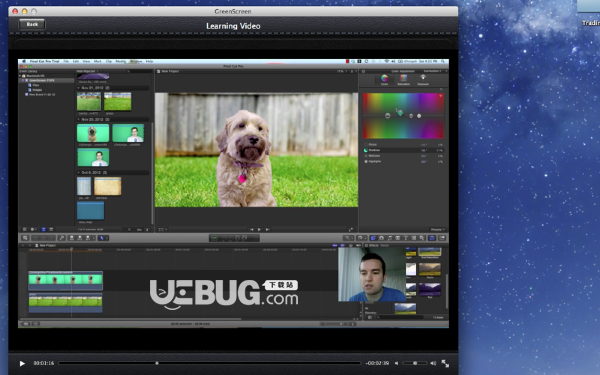This screenshot has height=375, width=600.
Task: Open the File menu in the video
Action: 66,61
